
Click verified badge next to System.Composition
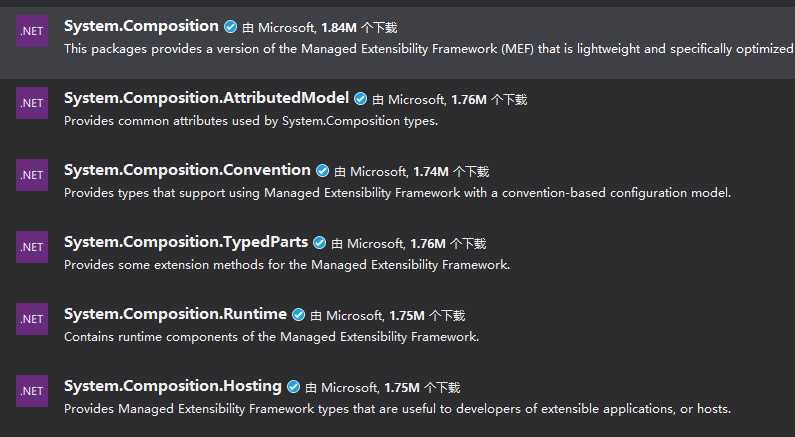pyautogui.click(x=231, y=27)
